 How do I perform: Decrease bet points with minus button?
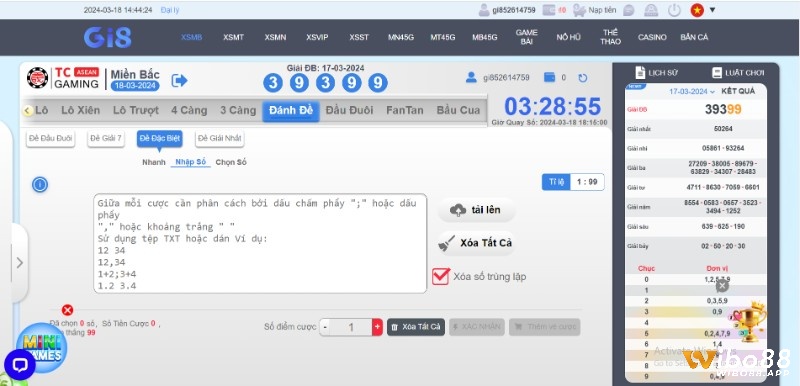tap(325, 327)
